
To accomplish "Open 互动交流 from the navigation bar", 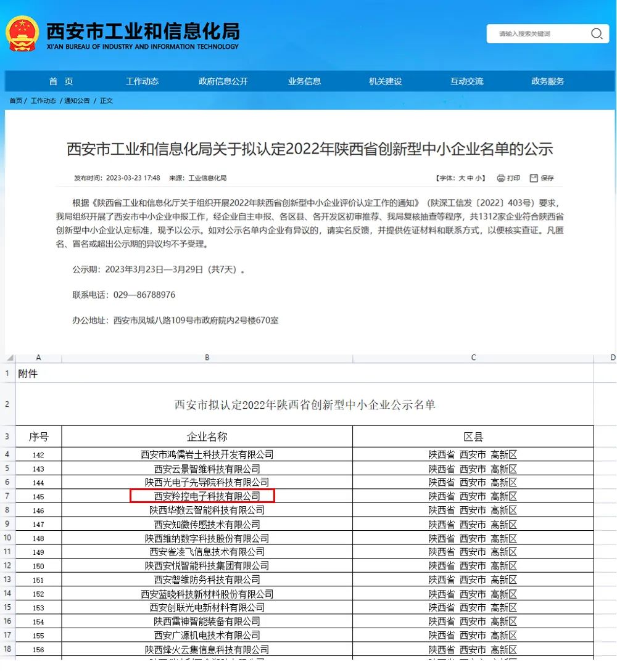I will coord(466,81).
